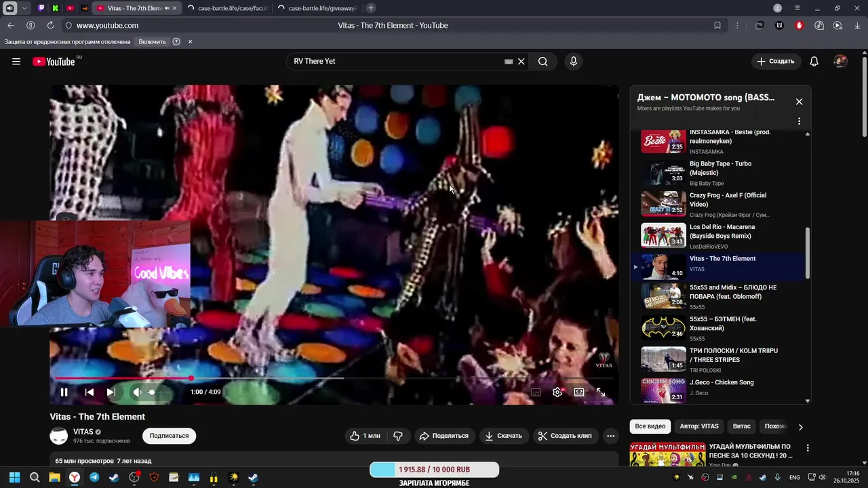Screen dimensions: 868x488
Task: Dislike the video
Action: tap(398, 436)
